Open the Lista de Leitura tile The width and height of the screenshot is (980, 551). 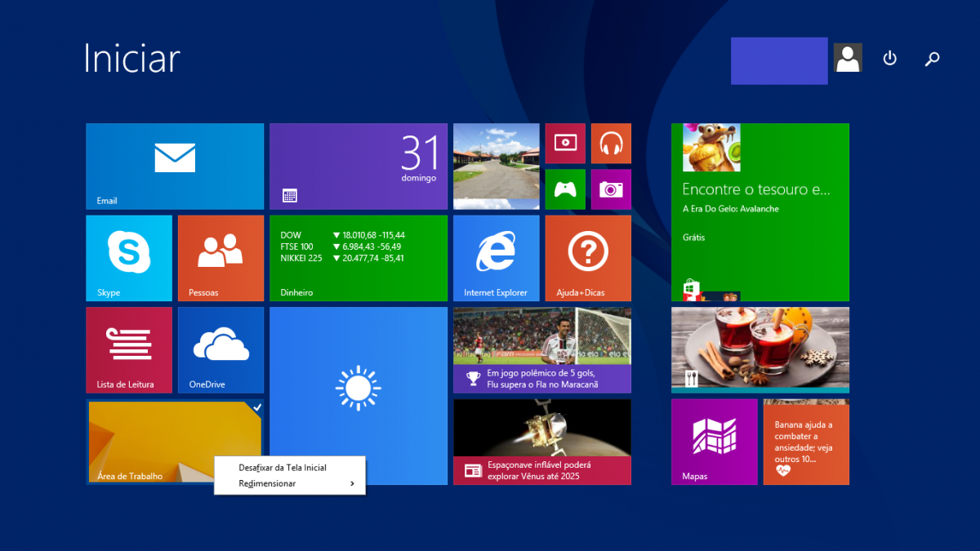tap(129, 350)
